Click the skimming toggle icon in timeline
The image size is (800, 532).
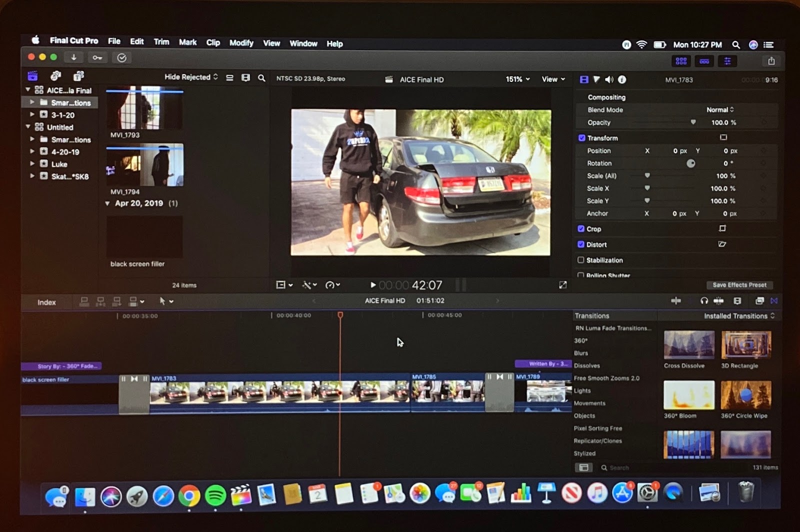coord(676,301)
